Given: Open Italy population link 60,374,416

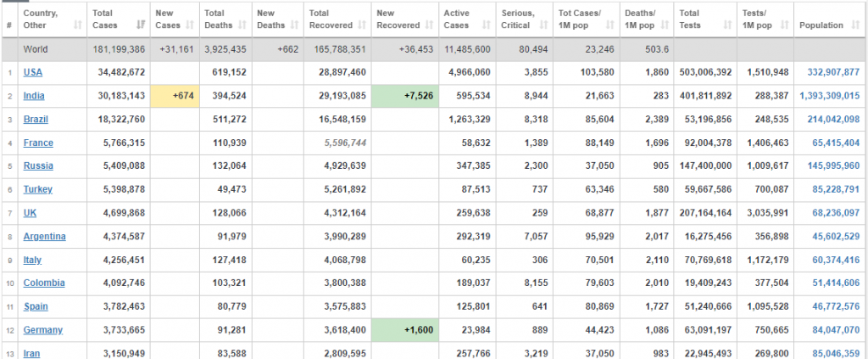Looking at the screenshot, I should [x=837, y=260].
